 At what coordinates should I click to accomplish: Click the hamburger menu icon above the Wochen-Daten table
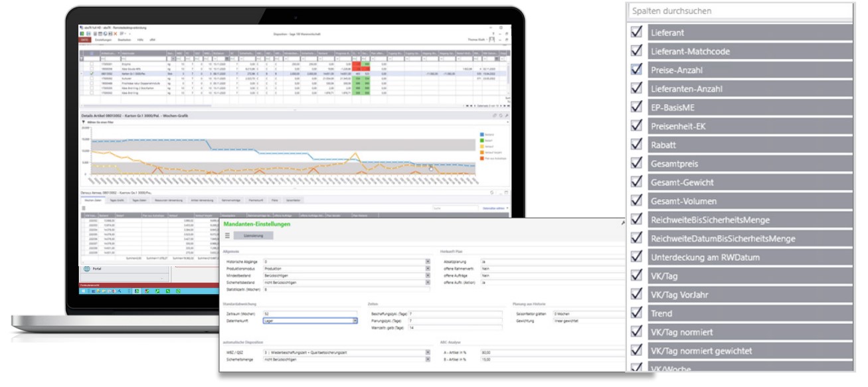pyautogui.click(x=84, y=208)
